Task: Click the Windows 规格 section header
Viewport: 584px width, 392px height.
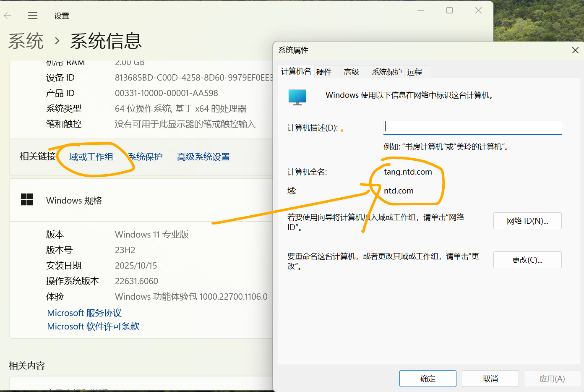Action: coord(74,200)
